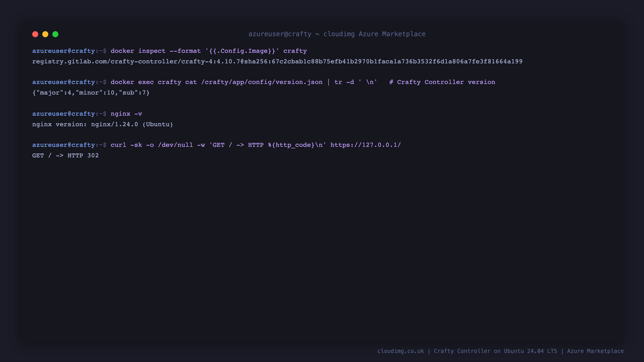Click the 'docker exec crafty cat' command
Viewport: 644px width, 362px height.
[244, 82]
